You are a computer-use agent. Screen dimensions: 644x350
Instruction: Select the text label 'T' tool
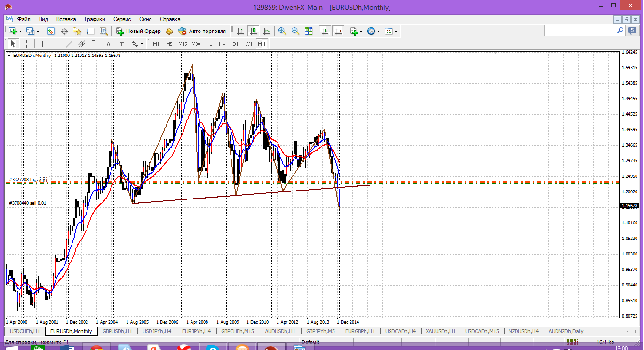[x=121, y=44]
